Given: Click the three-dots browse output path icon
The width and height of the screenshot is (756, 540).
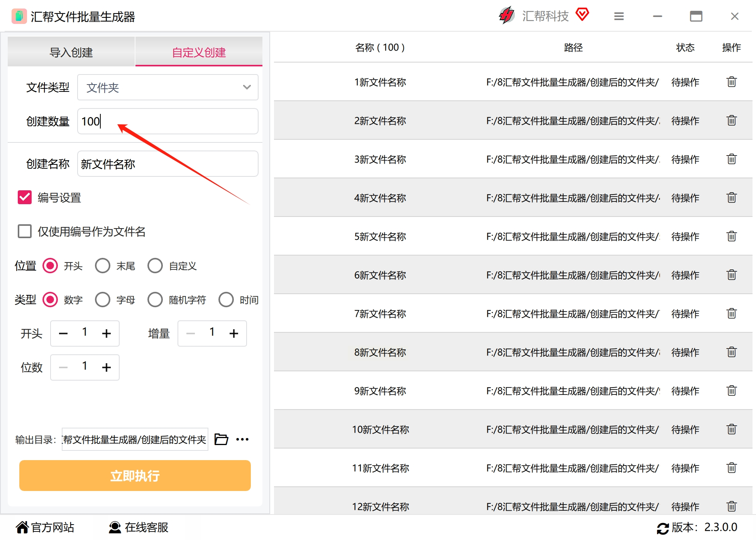Looking at the screenshot, I should [x=242, y=439].
